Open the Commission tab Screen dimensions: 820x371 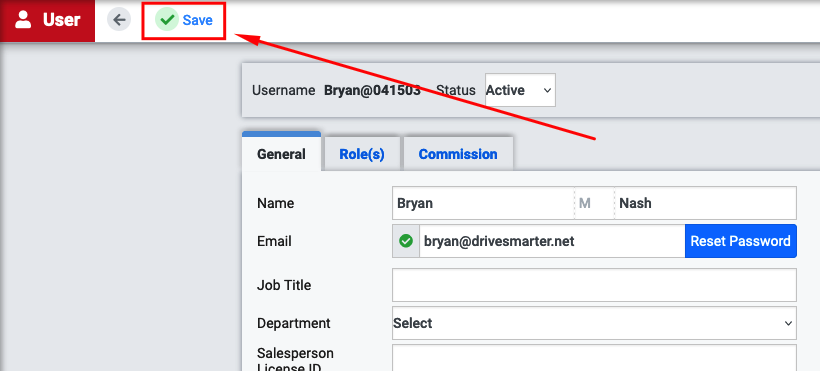pos(458,154)
